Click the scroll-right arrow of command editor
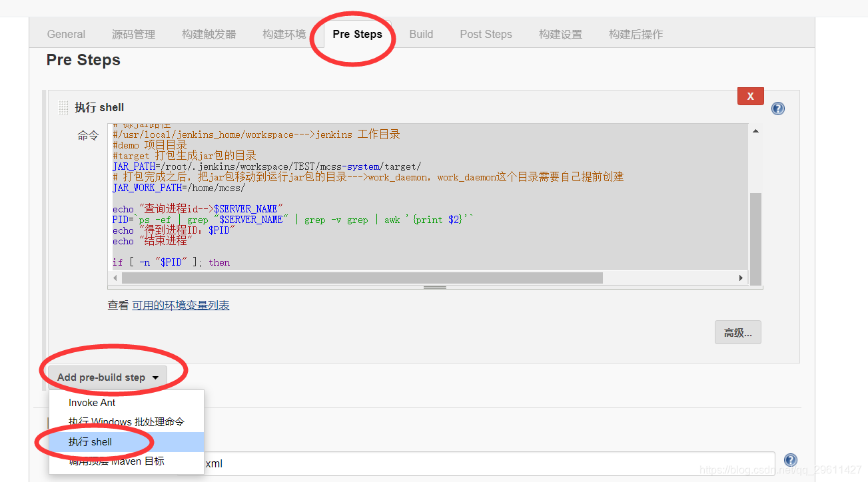Screen dimensions: 868x482 [741, 278]
